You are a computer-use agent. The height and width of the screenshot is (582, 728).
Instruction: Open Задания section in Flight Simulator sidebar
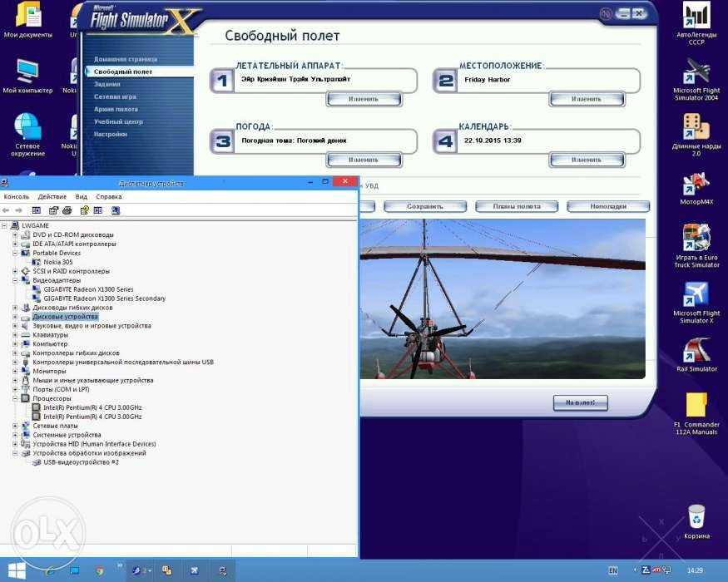click(107, 85)
